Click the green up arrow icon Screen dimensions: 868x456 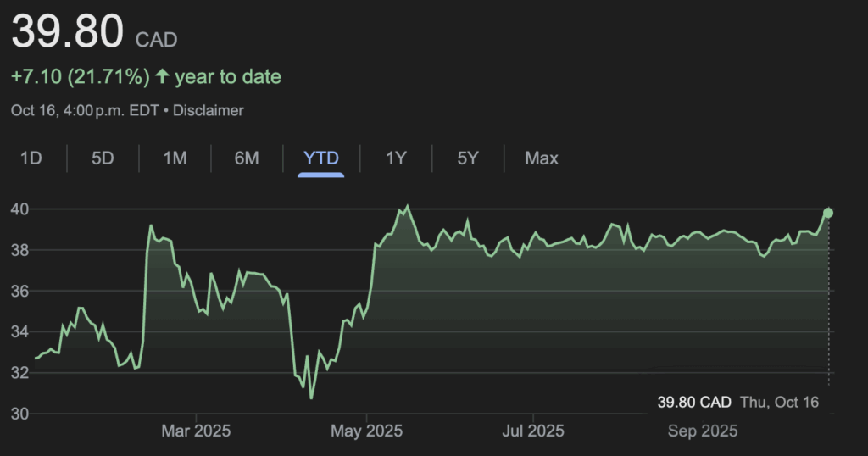[x=160, y=77]
